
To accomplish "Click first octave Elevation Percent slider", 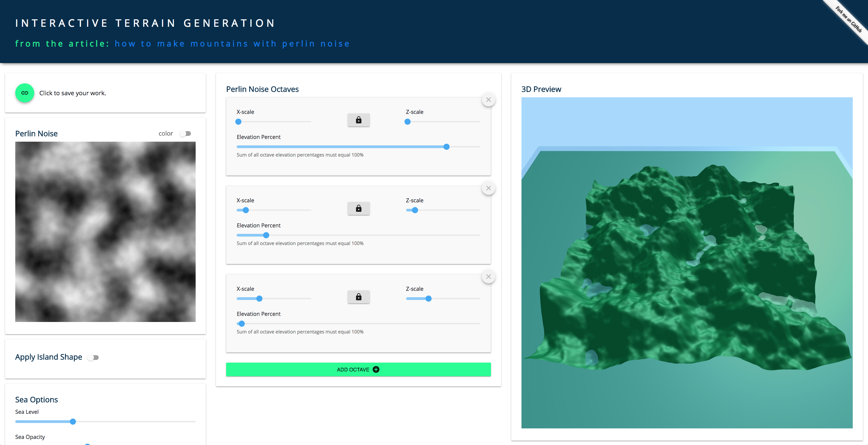I will point(446,147).
